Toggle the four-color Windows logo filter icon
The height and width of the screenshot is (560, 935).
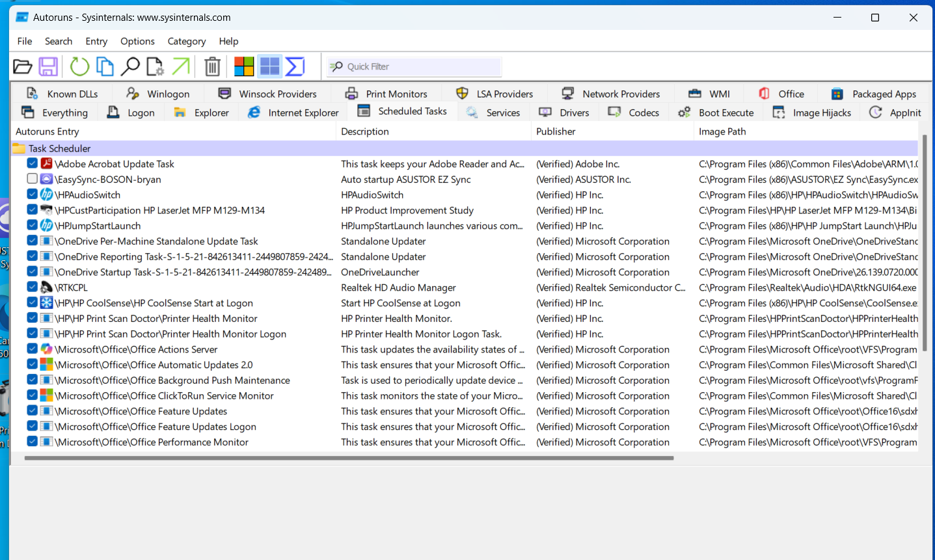tap(244, 66)
